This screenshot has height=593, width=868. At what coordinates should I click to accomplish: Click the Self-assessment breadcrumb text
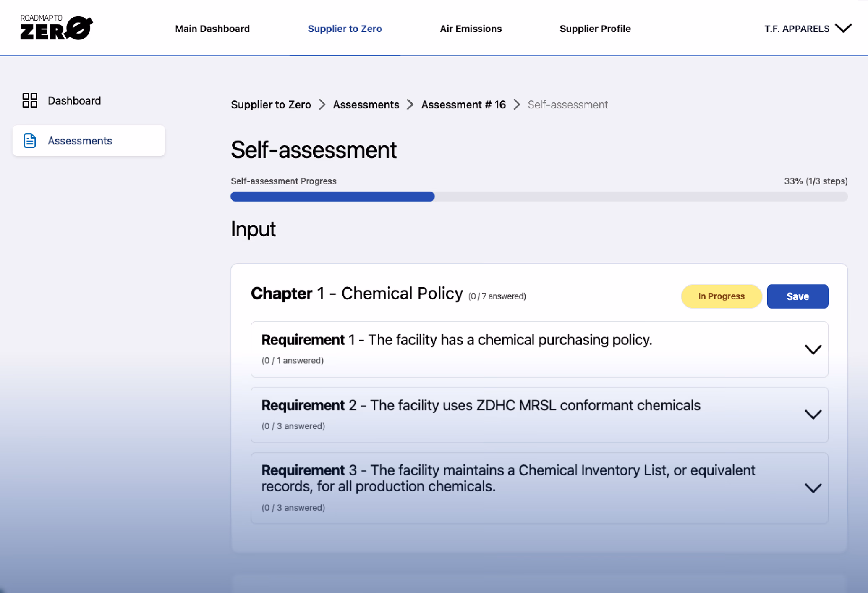[x=567, y=105]
